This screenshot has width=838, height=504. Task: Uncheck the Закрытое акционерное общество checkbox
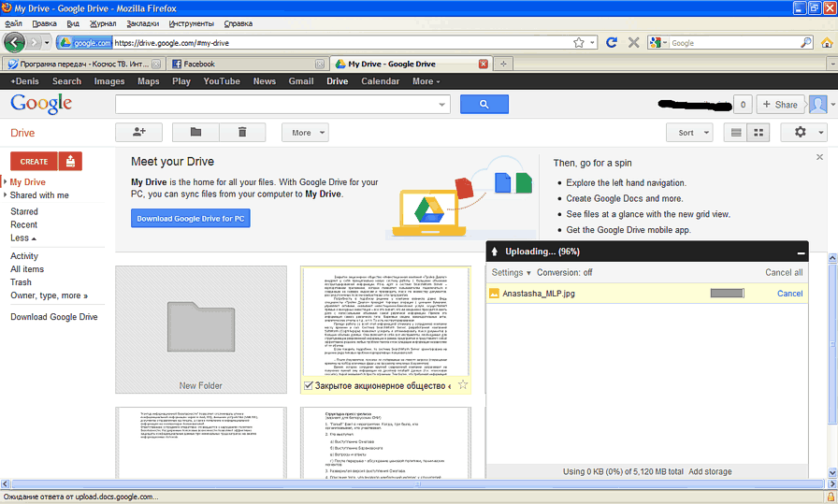point(309,385)
